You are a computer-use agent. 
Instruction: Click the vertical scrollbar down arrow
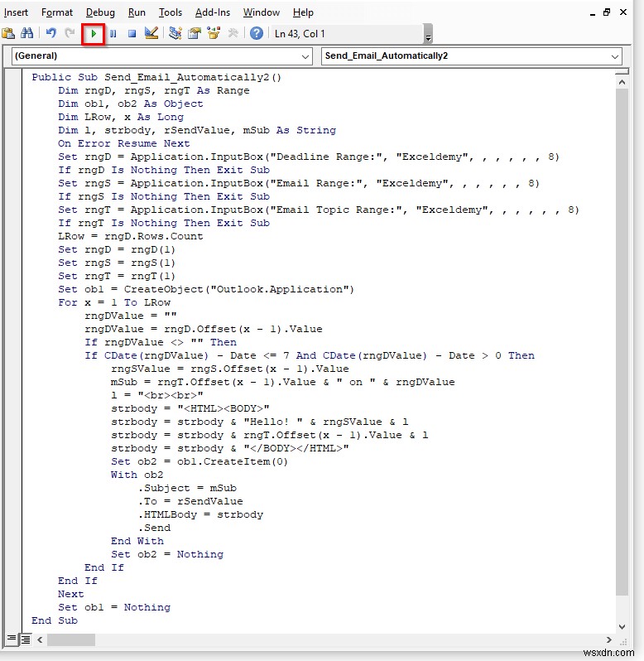point(623,625)
